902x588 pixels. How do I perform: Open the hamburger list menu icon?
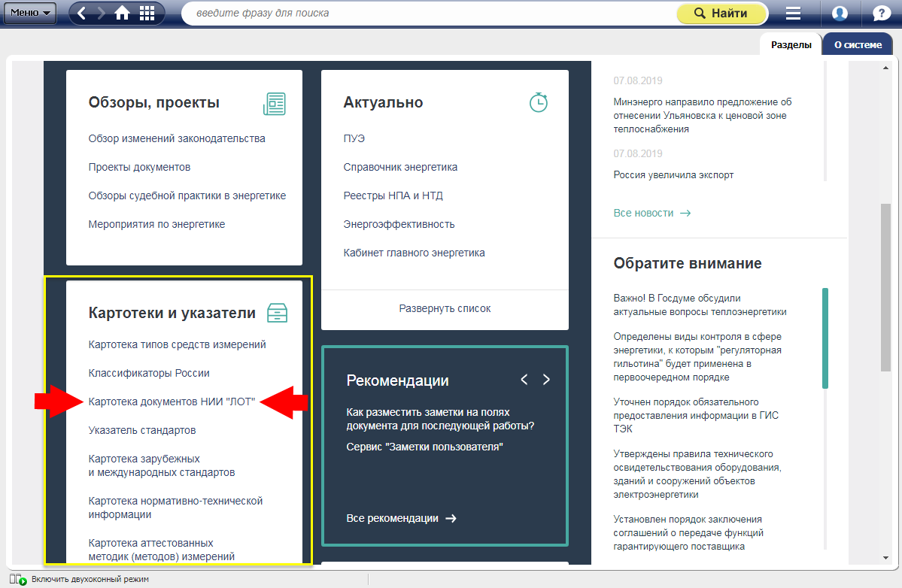pyautogui.click(x=793, y=14)
